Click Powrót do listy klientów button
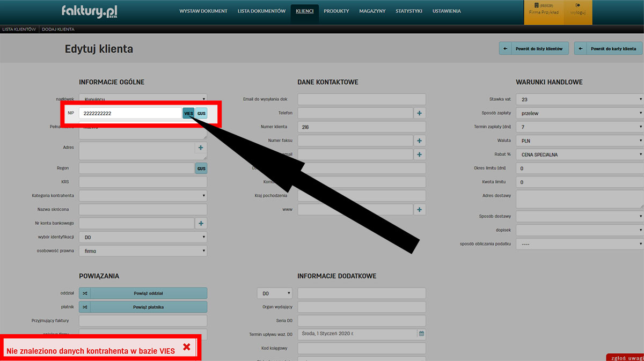 (534, 49)
